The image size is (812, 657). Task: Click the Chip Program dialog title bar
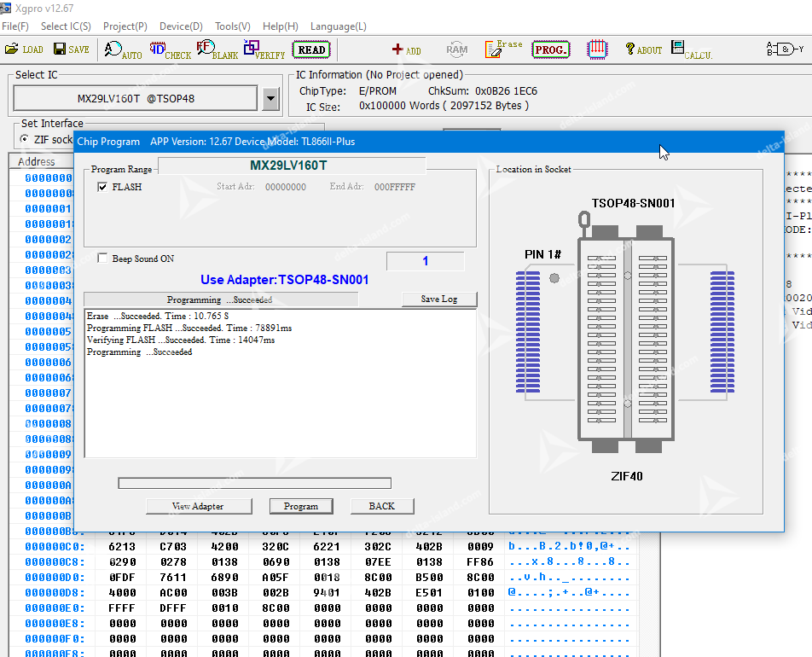coord(429,142)
